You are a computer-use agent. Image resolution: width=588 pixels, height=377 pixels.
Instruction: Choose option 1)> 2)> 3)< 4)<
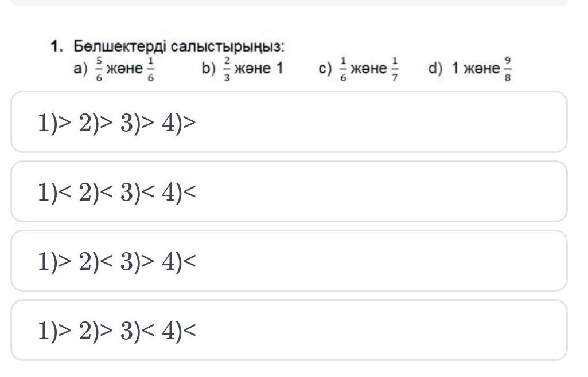click(289, 330)
